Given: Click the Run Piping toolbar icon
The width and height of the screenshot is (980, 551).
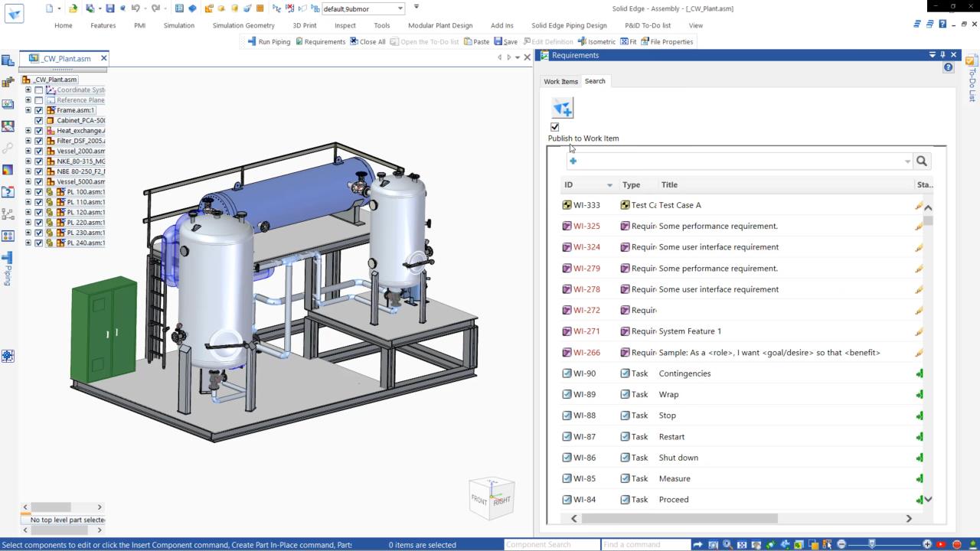Looking at the screenshot, I should tap(252, 41).
